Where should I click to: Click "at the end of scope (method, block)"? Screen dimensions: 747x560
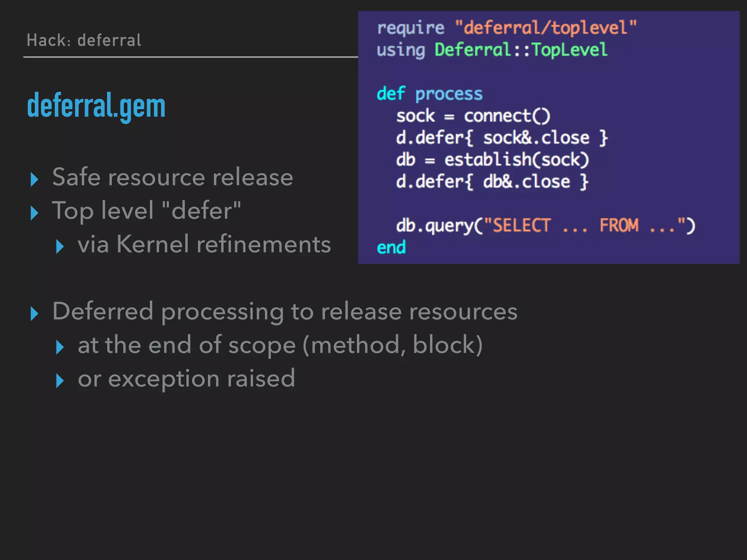[280, 345]
